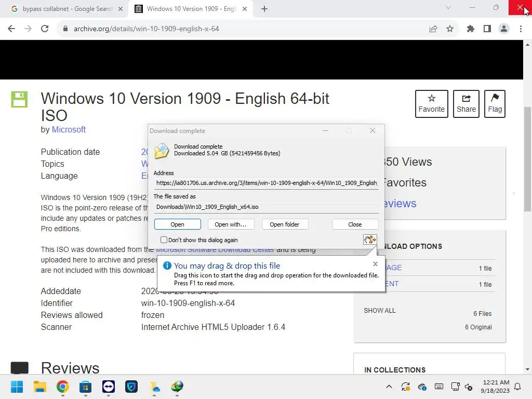Click the blue shield app in the taskbar

(131, 387)
